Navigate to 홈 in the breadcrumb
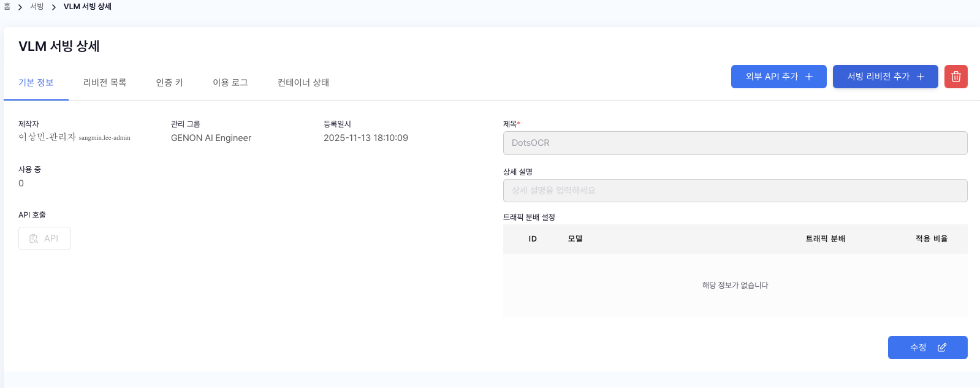This screenshot has height=388, width=980. point(7,7)
